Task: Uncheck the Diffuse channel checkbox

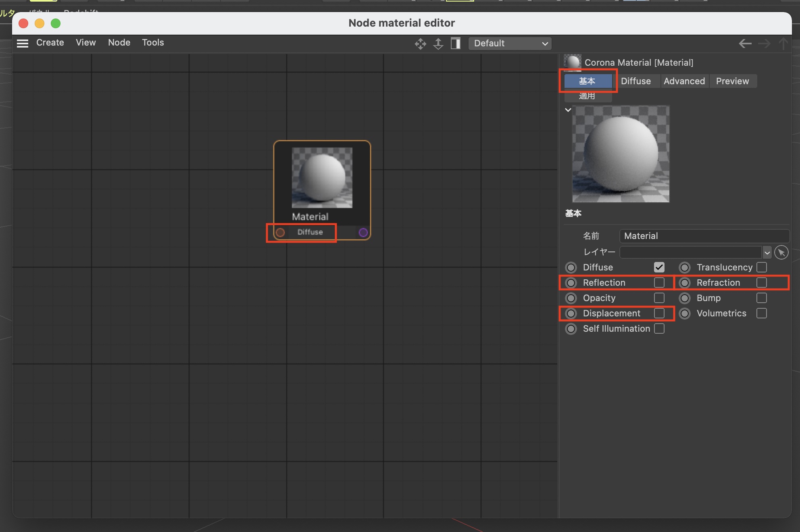Action: [x=659, y=267]
